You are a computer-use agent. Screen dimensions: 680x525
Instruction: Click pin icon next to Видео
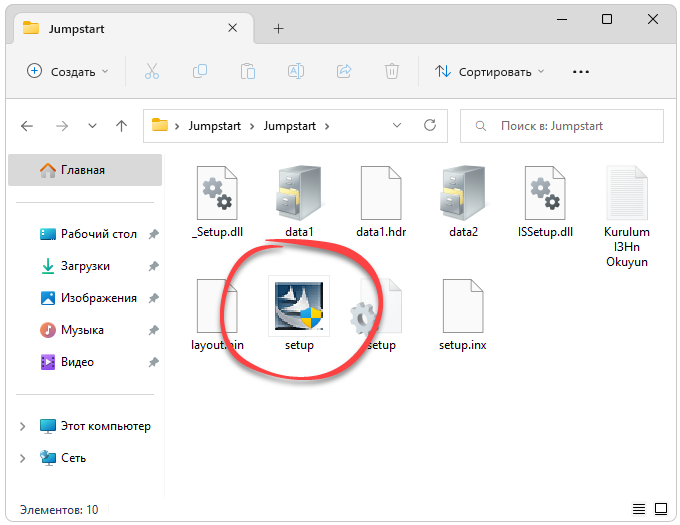point(153,362)
